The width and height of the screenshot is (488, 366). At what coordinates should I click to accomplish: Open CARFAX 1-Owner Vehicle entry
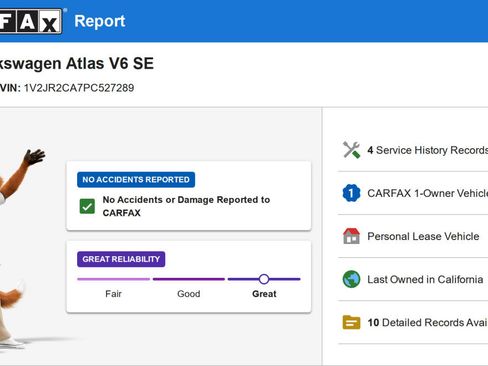pyautogui.click(x=413, y=193)
